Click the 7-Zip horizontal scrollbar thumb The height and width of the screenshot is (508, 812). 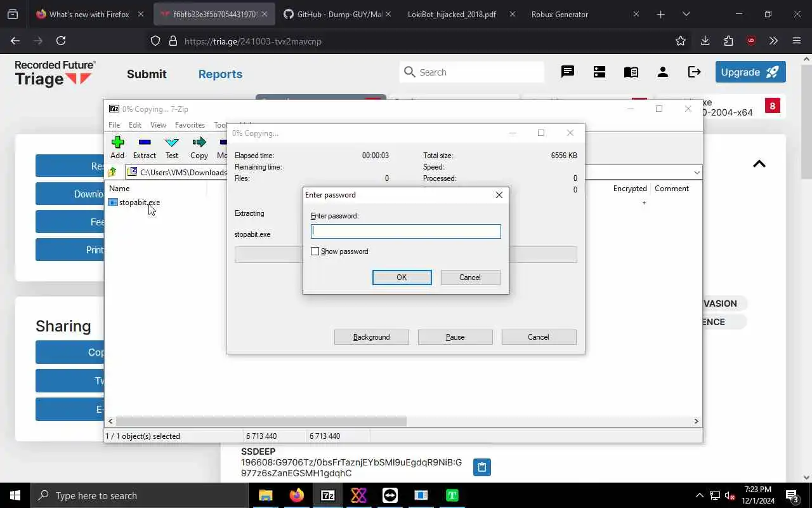point(261,421)
